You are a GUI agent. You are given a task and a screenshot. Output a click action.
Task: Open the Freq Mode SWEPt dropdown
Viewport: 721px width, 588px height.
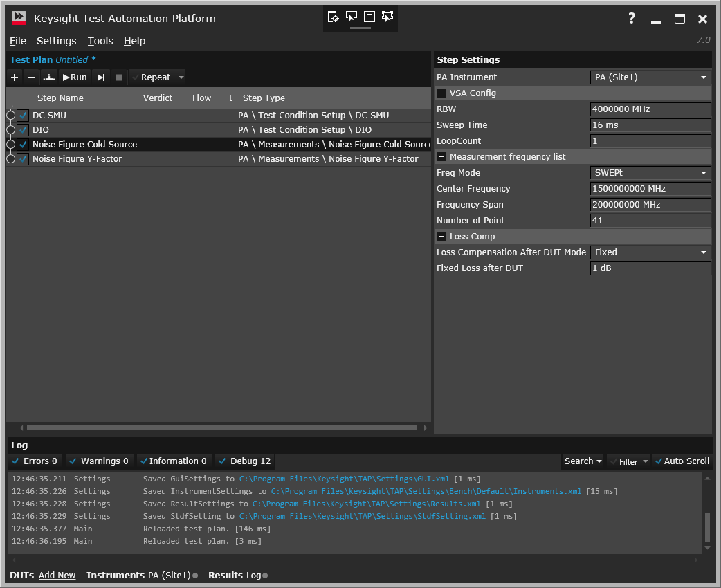650,173
